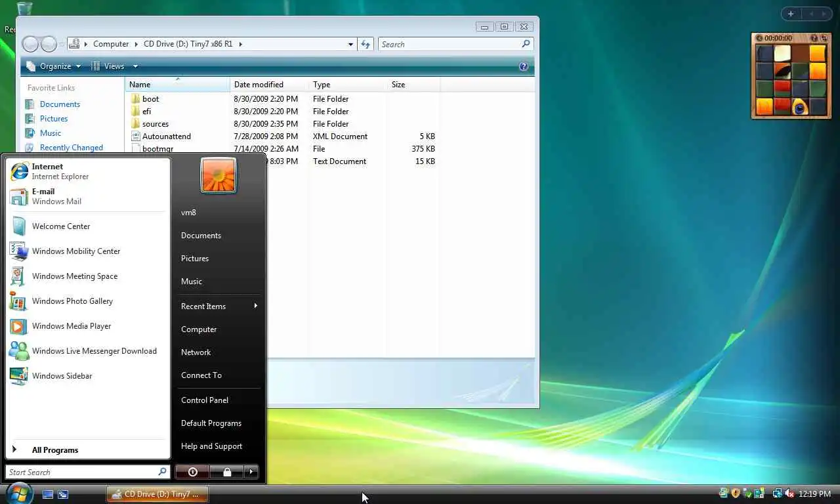Click the Start Search magnifier icon
Viewport: 840px width, 504px height.
(162, 472)
